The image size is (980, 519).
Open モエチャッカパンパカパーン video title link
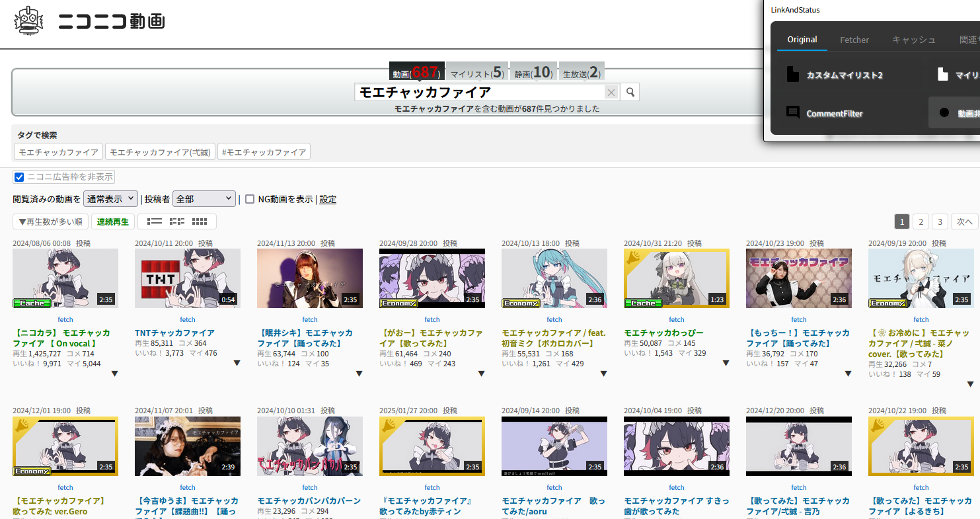(309, 500)
